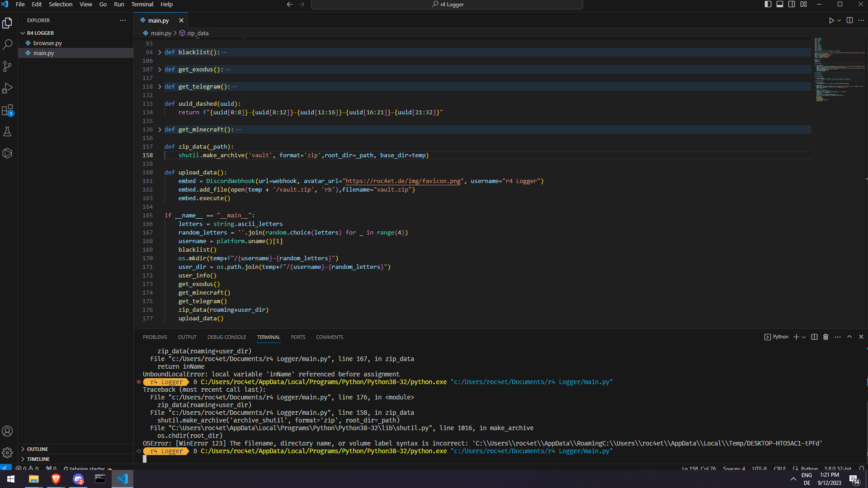The image size is (868, 488).
Task: Expand the folded blacklist function
Action: click(160, 52)
